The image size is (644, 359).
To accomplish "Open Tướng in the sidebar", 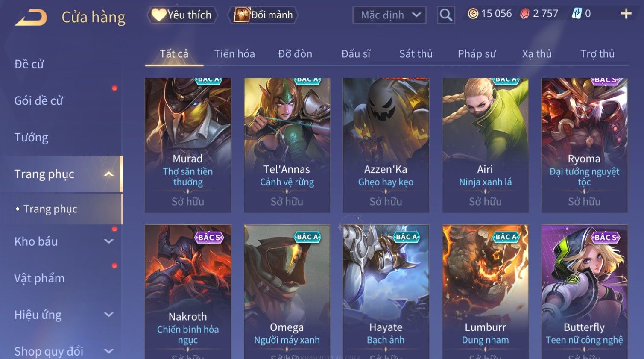I will (x=31, y=138).
